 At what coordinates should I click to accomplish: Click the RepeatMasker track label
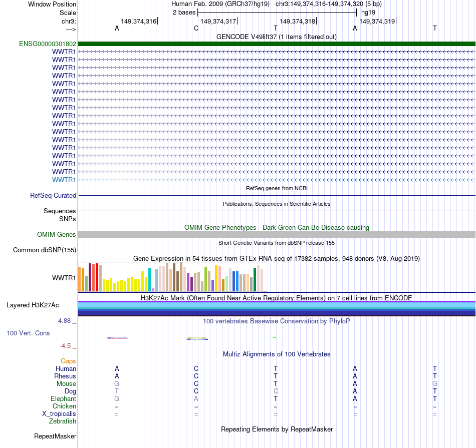(x=55, y=436)
